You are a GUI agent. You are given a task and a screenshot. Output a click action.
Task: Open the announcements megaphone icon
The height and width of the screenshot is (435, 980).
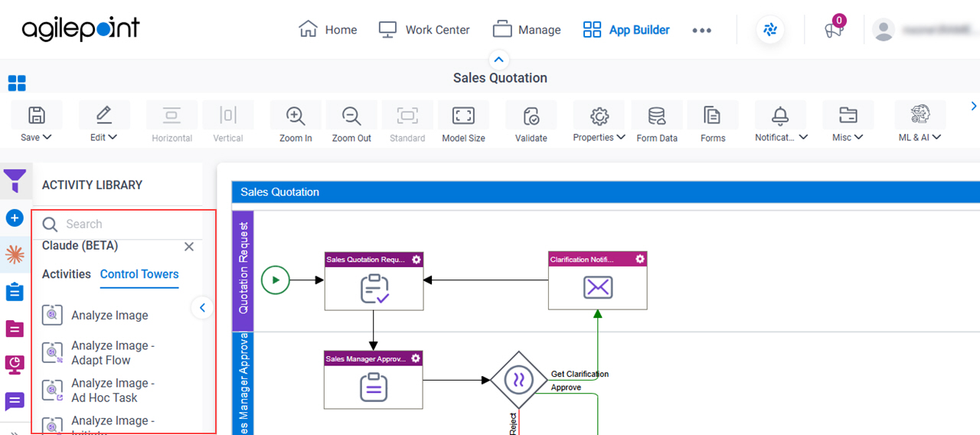(834, 29)
